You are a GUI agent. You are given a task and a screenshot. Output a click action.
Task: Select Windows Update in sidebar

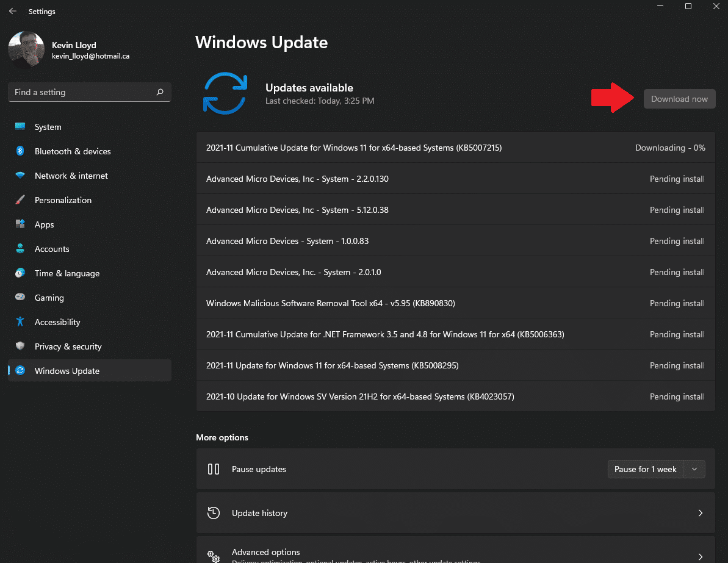[90, 371]
